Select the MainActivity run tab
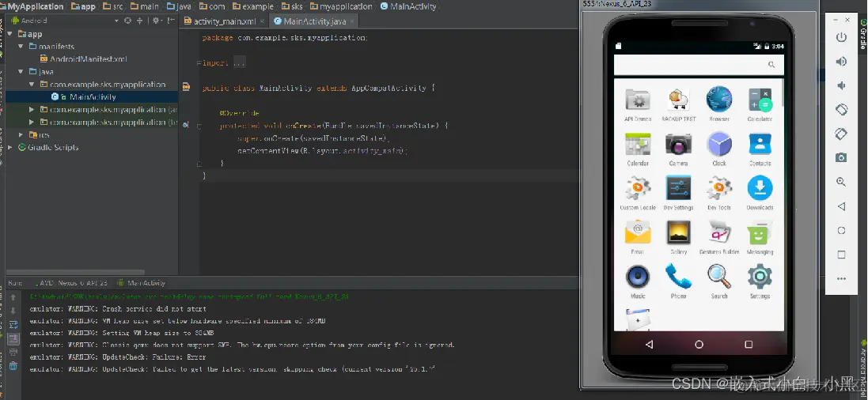The image size is (868, 400). pos(141,283)
